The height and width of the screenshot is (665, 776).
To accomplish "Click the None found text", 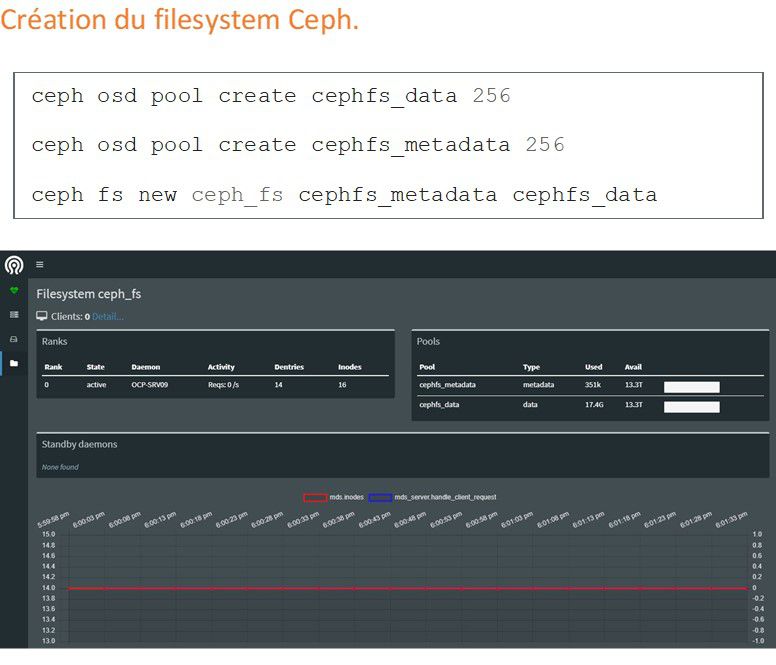I will pyautogui.click(x=60, y=467).
